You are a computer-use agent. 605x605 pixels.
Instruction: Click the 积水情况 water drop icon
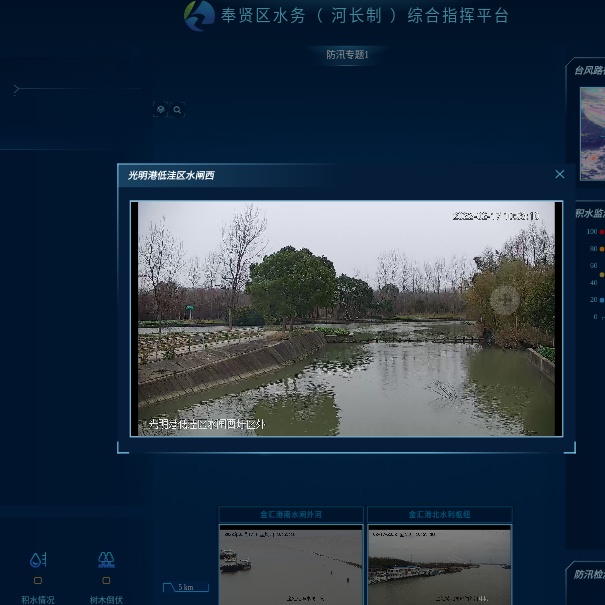pyautogui.click(x=38, y=560)
